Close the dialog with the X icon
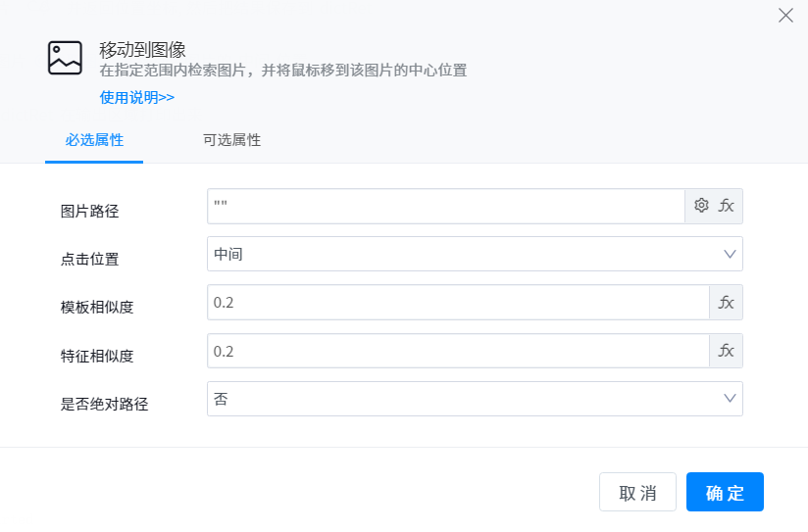 click(x=785, y=16)
